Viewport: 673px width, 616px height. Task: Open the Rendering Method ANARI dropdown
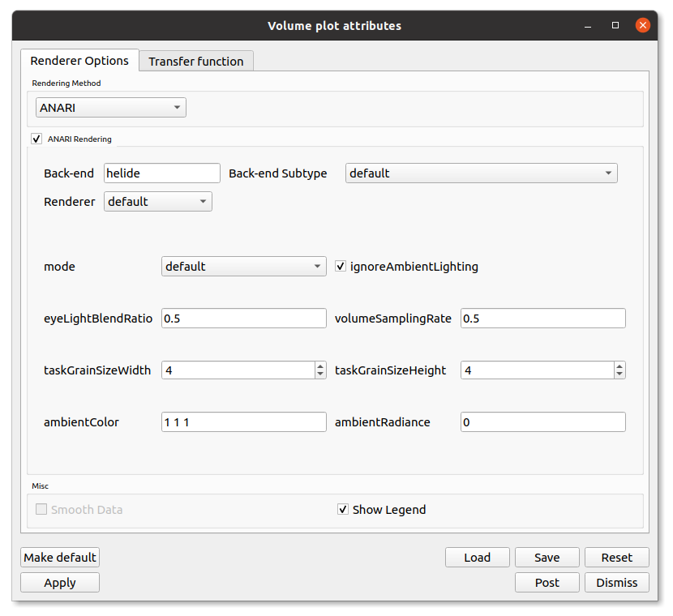(111, 108)
